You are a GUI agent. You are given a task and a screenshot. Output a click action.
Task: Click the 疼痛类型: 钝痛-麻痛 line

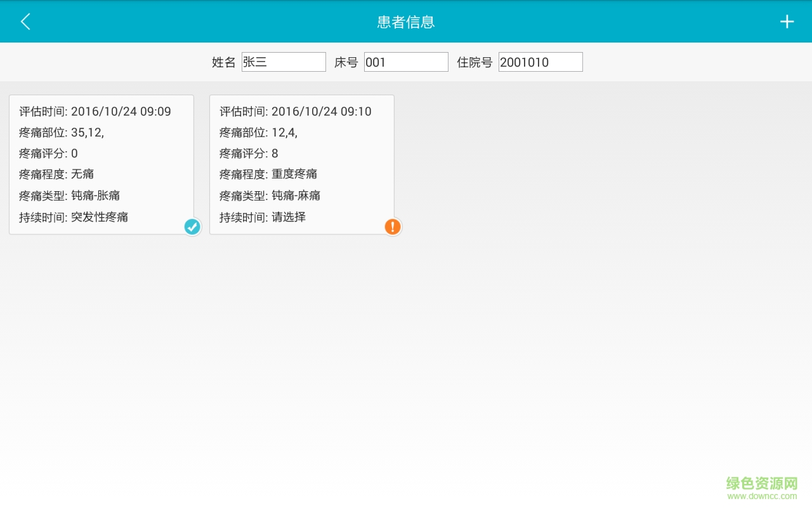click(270, 196)
